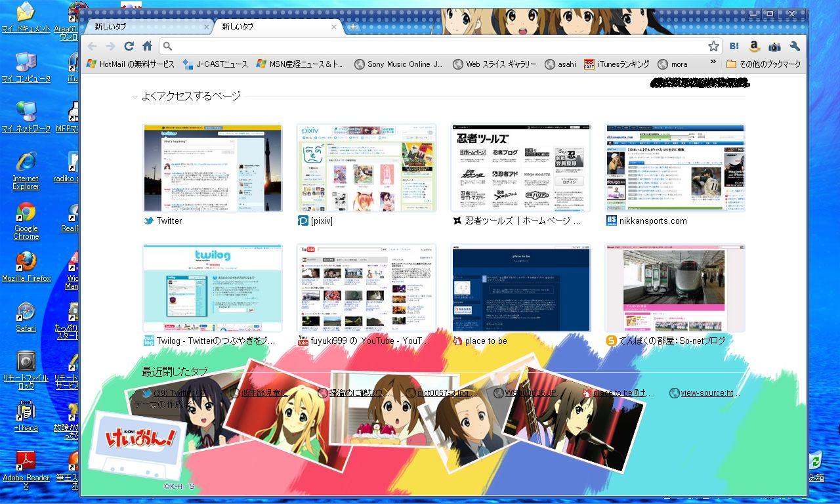Open the camera screenshot extension
The image size is (840, 504).
coord(774,46)
